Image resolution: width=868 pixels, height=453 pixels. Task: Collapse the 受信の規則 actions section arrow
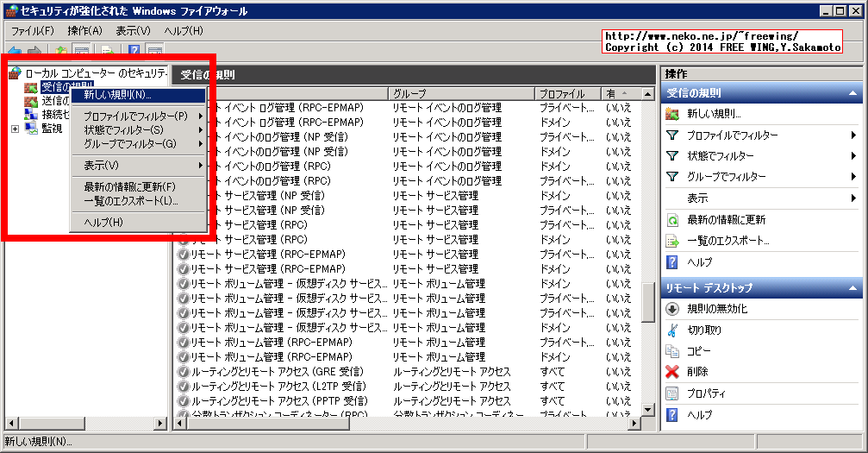pyautogui.click(x=852, y=93)
